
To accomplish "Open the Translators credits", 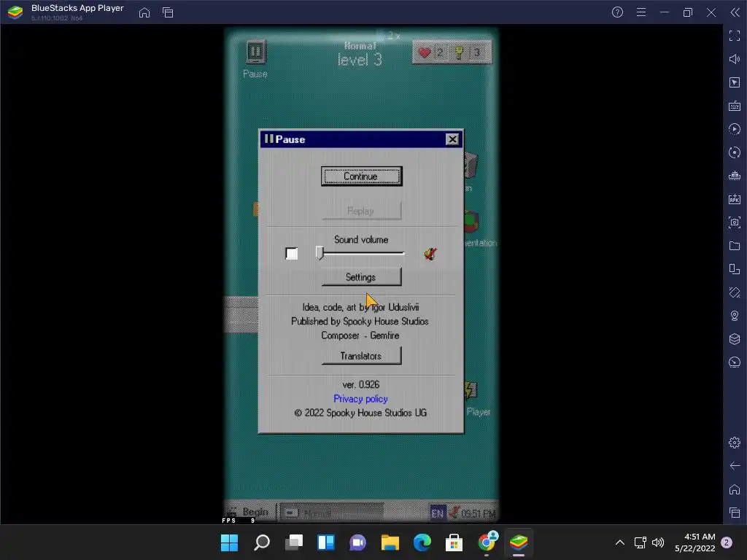I will click(x=361, y=356).
